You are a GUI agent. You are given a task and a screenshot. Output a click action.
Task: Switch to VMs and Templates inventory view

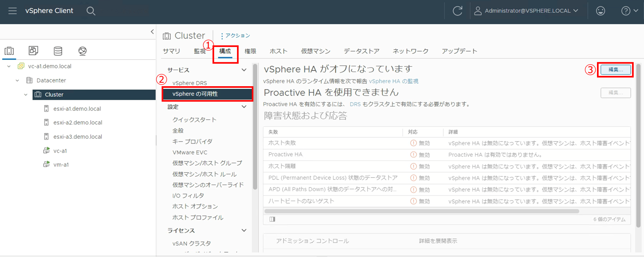pyautogui.click(x=33, y=51)
